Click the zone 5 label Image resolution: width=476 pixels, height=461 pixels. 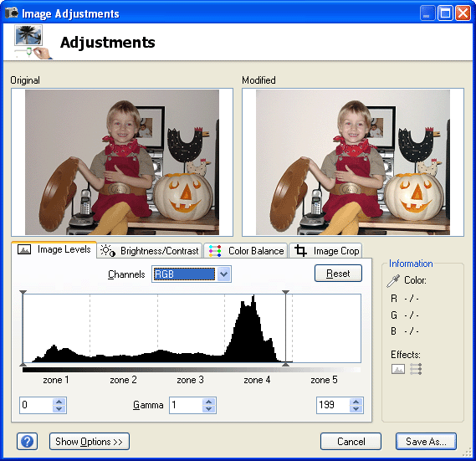[x=325, y=380]
